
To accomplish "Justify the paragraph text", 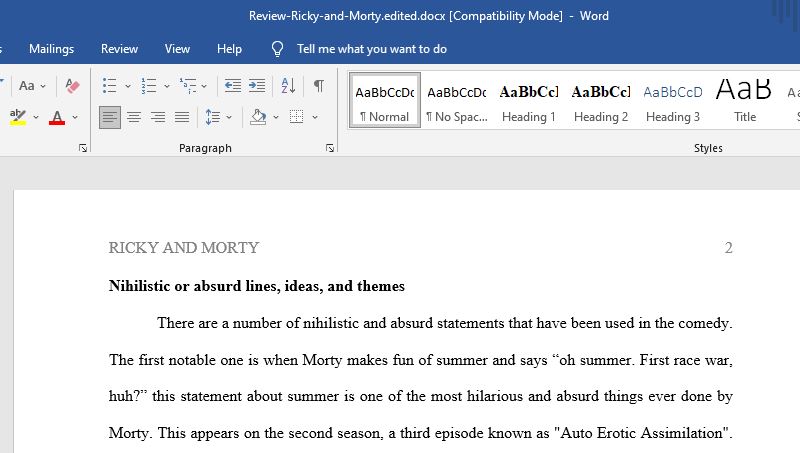I will pos(182,117).
